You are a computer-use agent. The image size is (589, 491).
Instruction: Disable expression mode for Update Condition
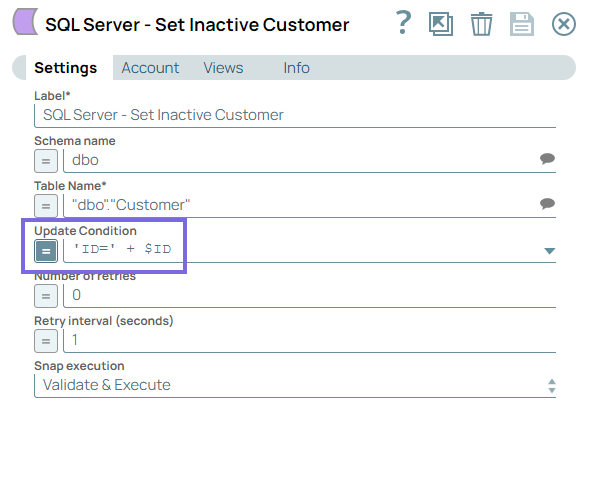pyautogui.click(x=46, y=251)
